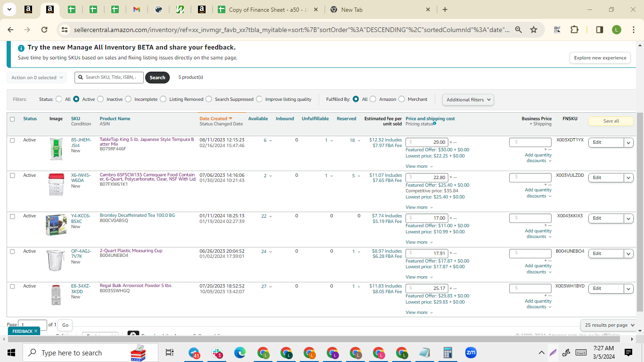Image resolution: width=644 pixels, height=362 pixels.
Task: Expand View more for Bromley Decaffeinated Tea
Action: pos(419,242)
